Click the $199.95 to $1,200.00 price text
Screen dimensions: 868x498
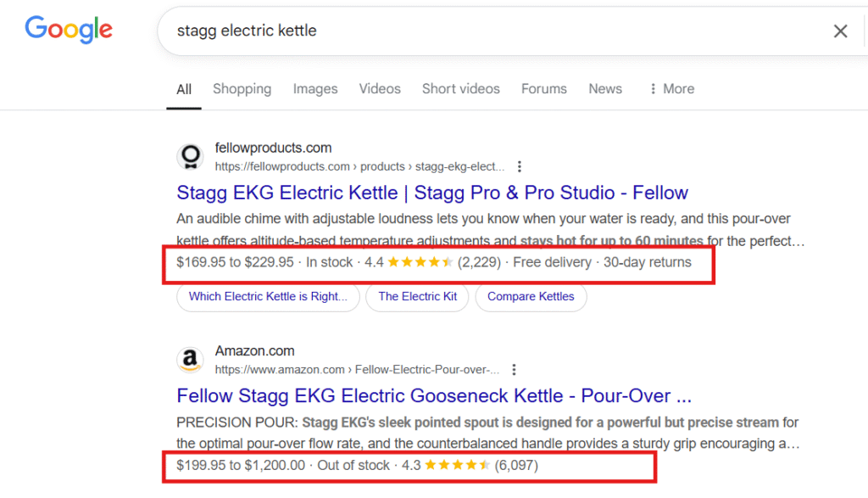coord(240,465)
